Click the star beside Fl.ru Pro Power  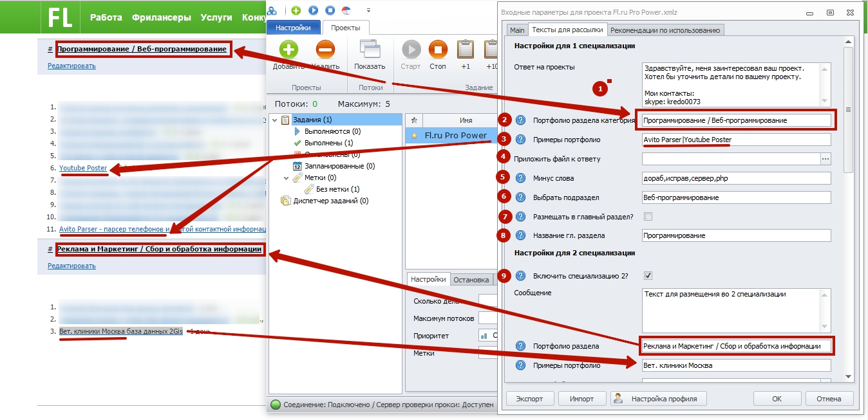pyautogui.click(x=414, y=136)
